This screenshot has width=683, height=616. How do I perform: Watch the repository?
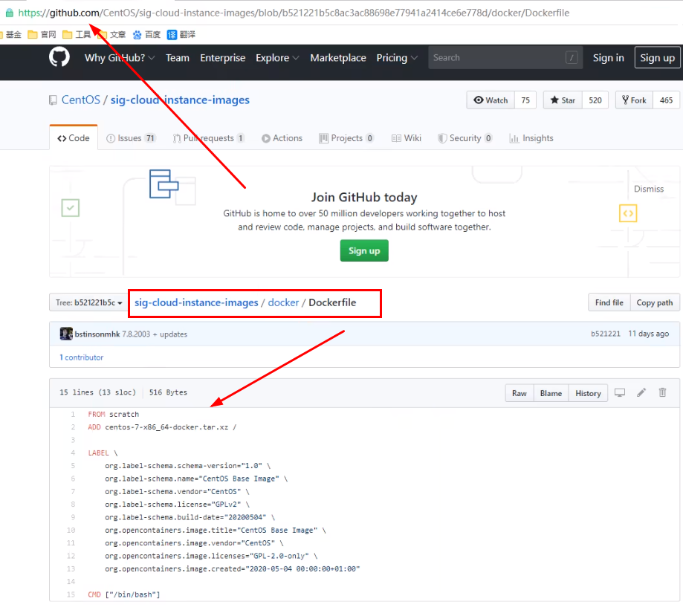(x=491, y=100)
